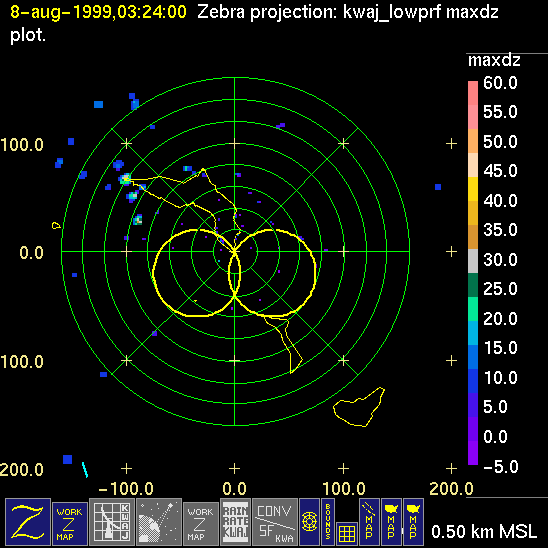Click the radar center at origin

click(235, 251)
